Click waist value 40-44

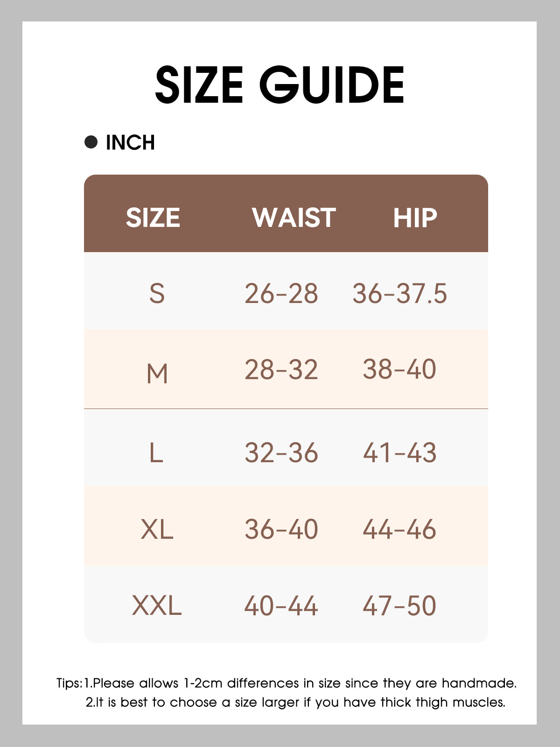point(281,606)
